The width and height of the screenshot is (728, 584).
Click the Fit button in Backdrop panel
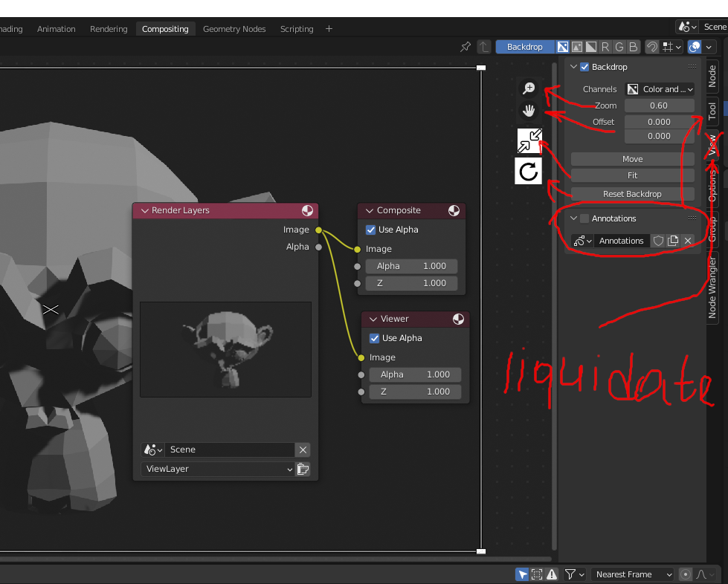(632, 175)
